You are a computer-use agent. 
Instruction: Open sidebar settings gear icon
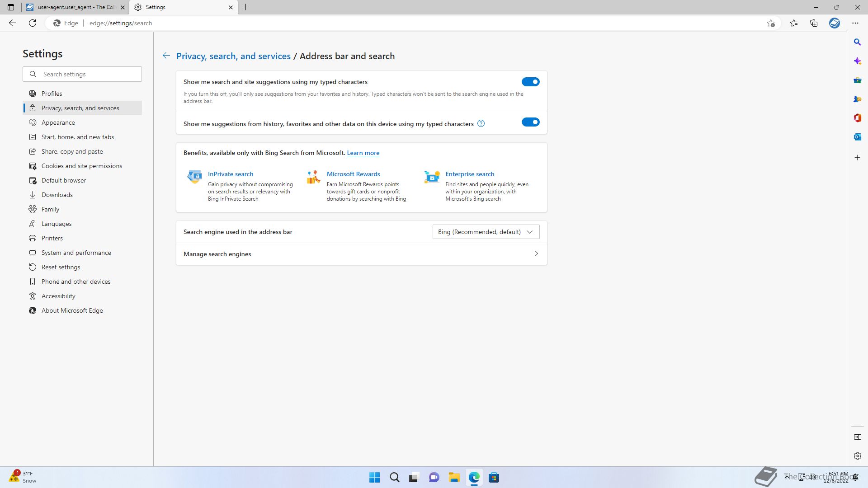(857, 456)
